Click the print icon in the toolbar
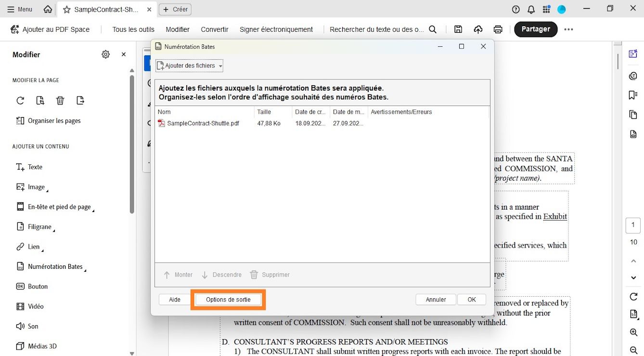 [498, 29]
